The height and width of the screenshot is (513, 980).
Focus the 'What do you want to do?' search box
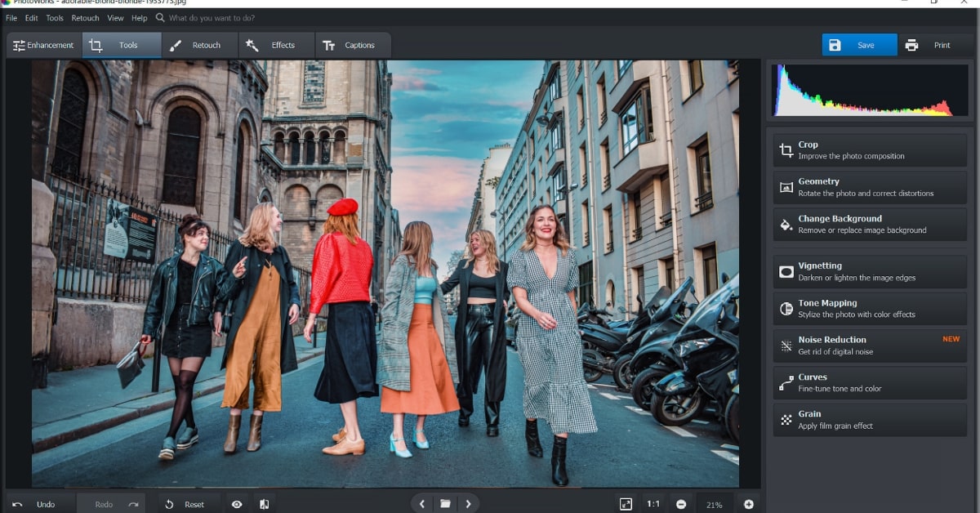coord(212,18)
